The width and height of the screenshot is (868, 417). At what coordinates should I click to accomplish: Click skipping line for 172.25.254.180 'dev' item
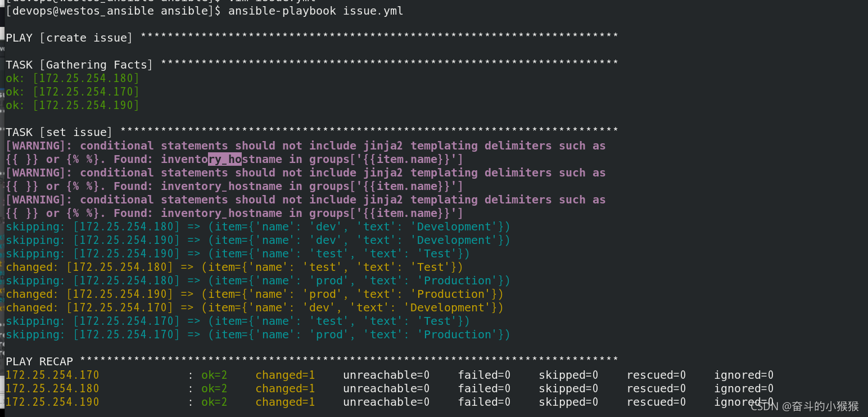click(x=258, y=227)
